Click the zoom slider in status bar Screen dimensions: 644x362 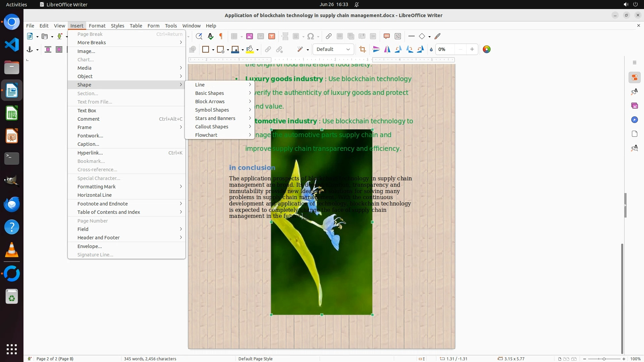point(604,359)
